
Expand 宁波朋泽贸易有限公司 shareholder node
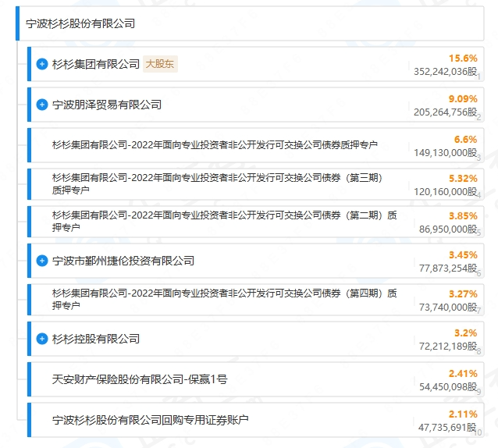point(42,105)
